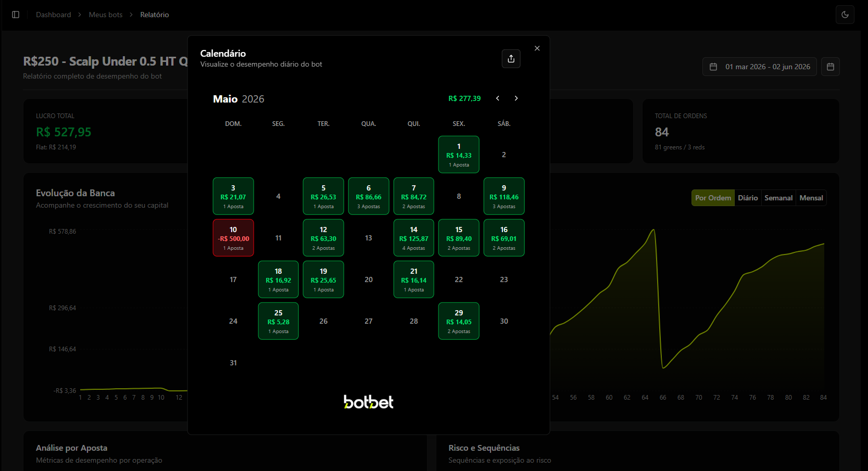Select May 3 cell with R$ 21,07
This screenshot has height=471, width=868.
pos(233,196)
